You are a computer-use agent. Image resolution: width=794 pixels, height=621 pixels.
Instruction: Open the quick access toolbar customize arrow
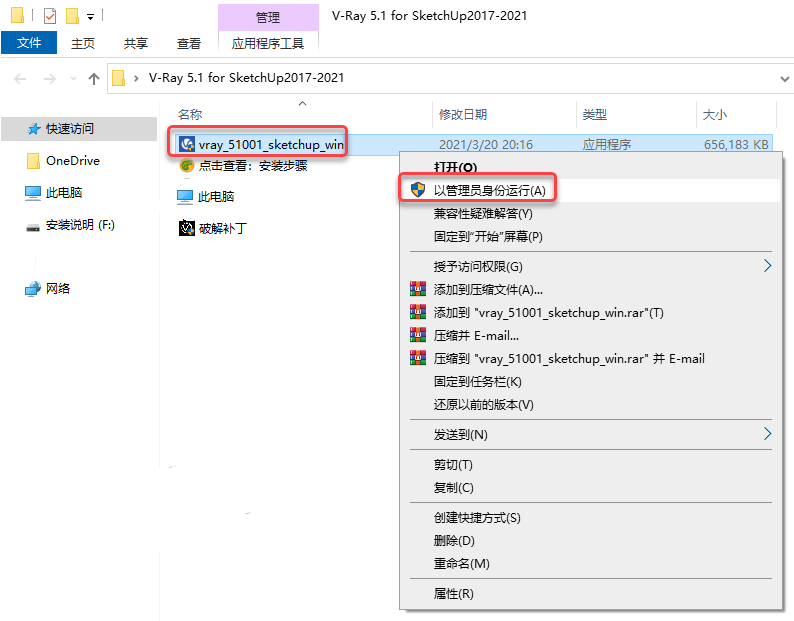(90, 17)
